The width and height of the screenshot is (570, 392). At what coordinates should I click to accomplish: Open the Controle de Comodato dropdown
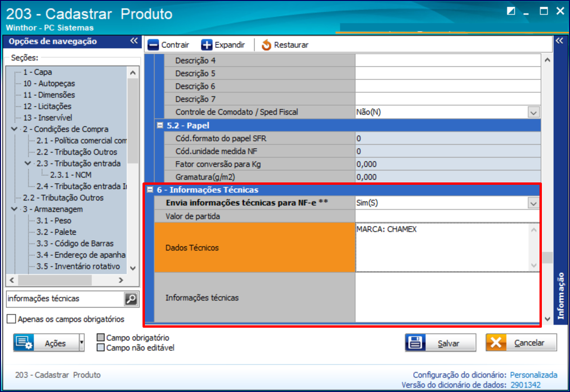coord(533,112)
